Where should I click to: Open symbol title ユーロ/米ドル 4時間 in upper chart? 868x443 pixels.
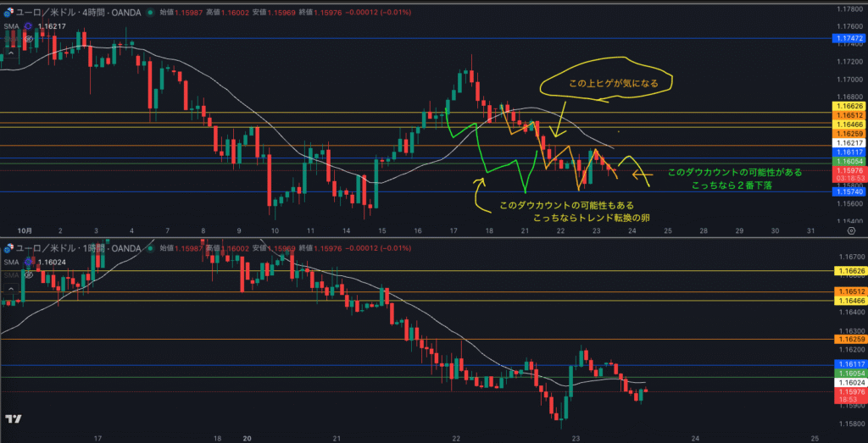tap(76, 14)
